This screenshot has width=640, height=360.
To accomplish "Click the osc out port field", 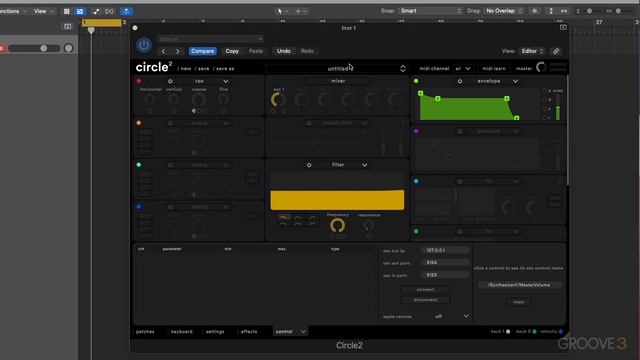I will tap(445, 263).
